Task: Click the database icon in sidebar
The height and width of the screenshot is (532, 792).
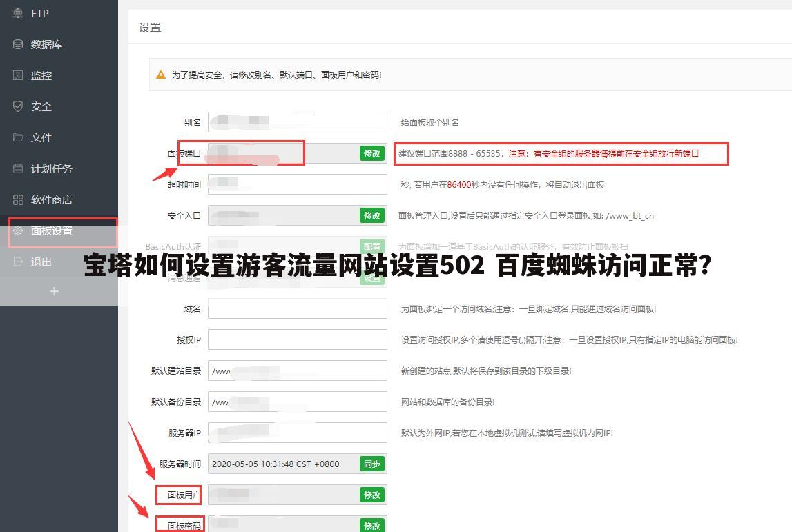Action: [x=18, y=44]
